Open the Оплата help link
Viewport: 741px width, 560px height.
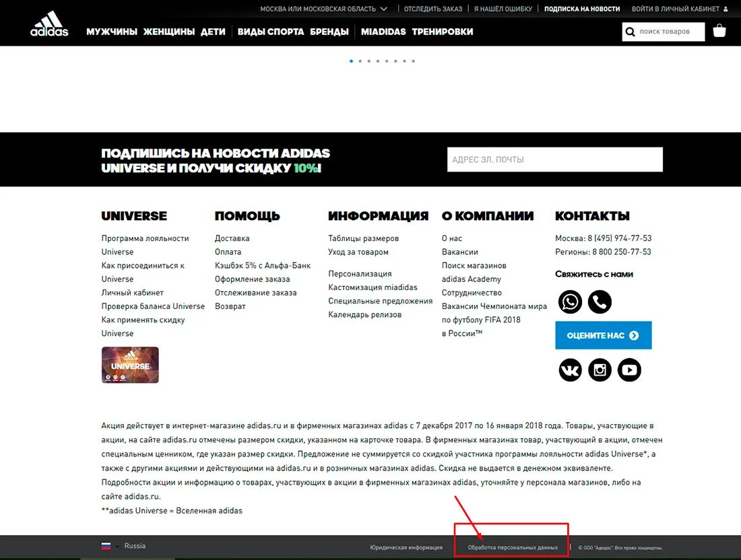228,252
